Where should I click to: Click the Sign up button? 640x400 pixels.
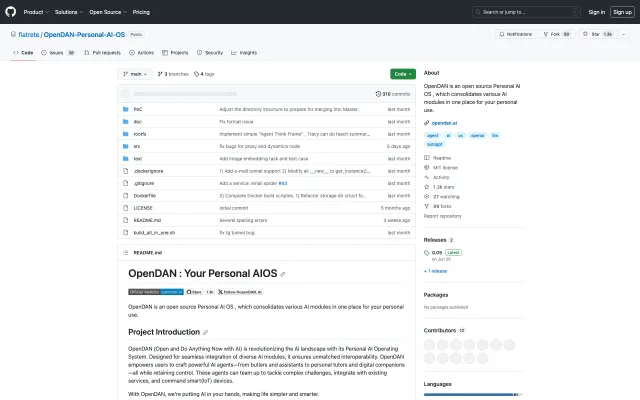tap(622, 12)
